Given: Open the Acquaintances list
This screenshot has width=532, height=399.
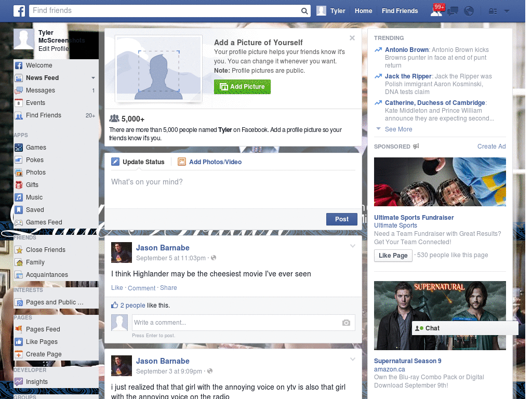Looking at the screenshot, I should pyautogui.click(x=56, y=275).
